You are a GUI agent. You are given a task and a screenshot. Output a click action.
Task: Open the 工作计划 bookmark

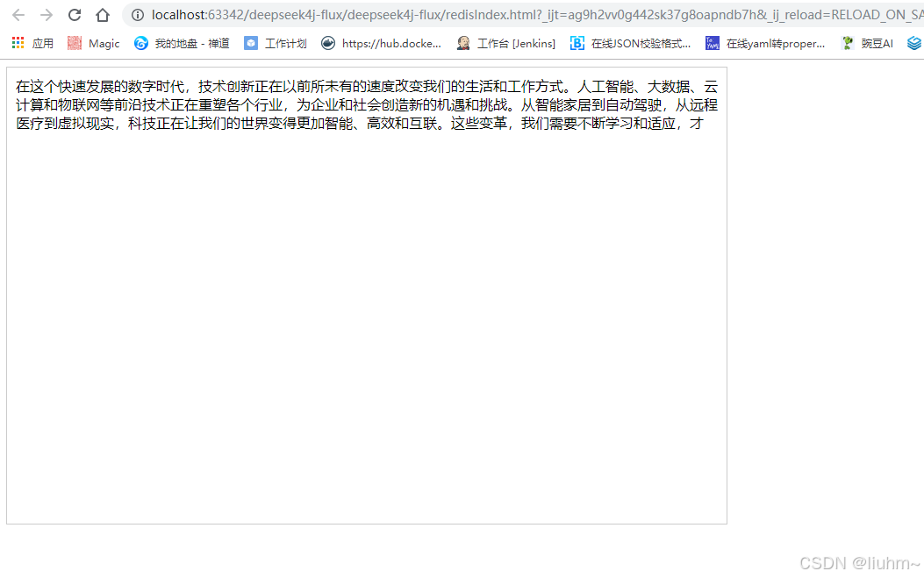click(x=276, y=43)
